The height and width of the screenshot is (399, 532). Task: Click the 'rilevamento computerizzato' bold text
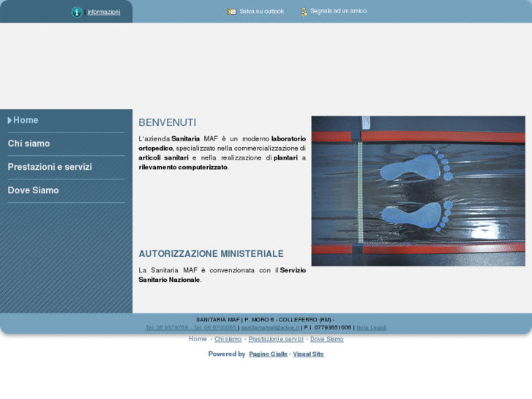pyautogui.click(x=183, y=168)
